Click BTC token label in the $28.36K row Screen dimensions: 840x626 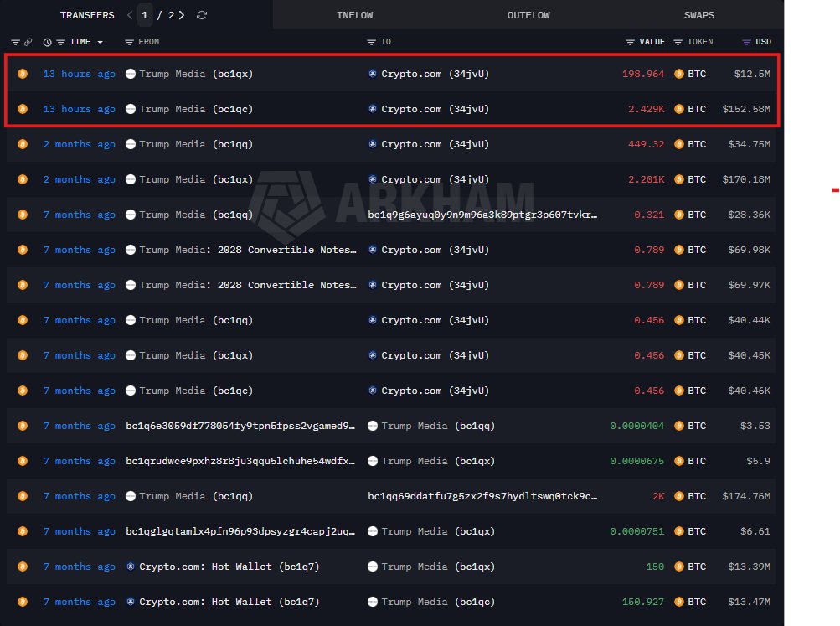(x=697, y=215)
